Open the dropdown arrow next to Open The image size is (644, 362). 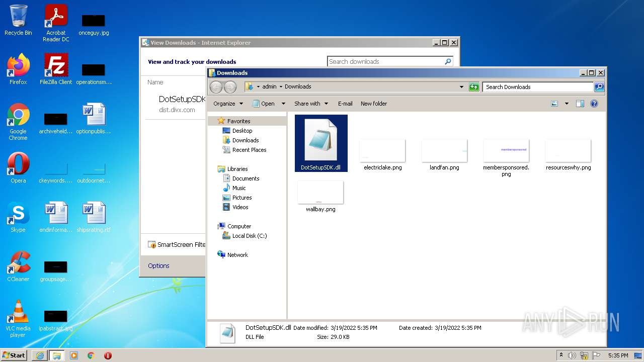point(283,104)
